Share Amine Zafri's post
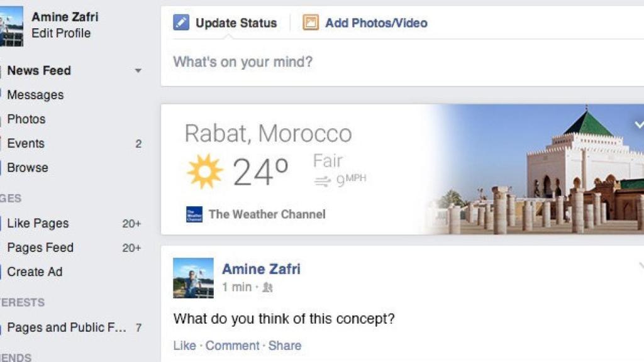This screenshot has width=644, height=362. tap(285, 345)
